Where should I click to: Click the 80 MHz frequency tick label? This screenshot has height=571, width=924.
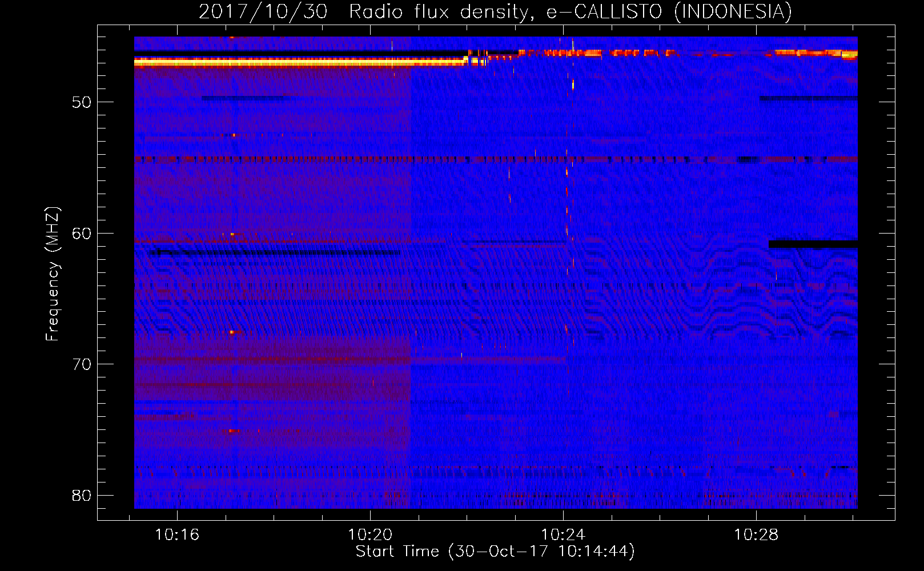82,496
